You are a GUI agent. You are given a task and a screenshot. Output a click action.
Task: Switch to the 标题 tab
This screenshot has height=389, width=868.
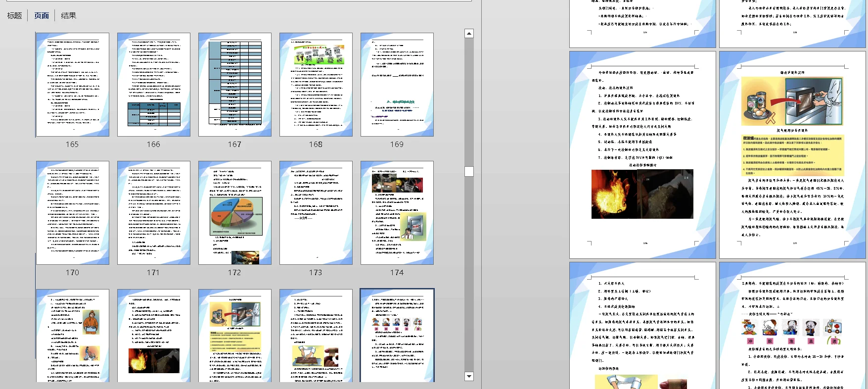pyautogui.click(x=14, y=15)
